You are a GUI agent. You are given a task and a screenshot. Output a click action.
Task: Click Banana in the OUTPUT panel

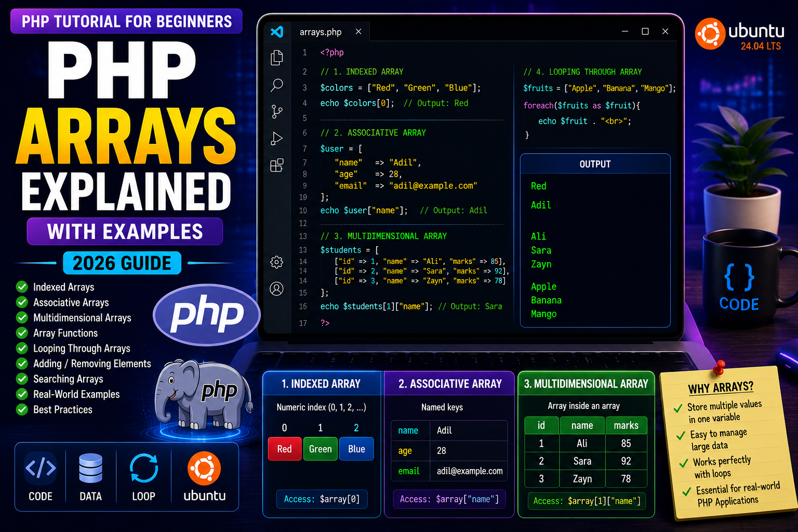(546, 300)
